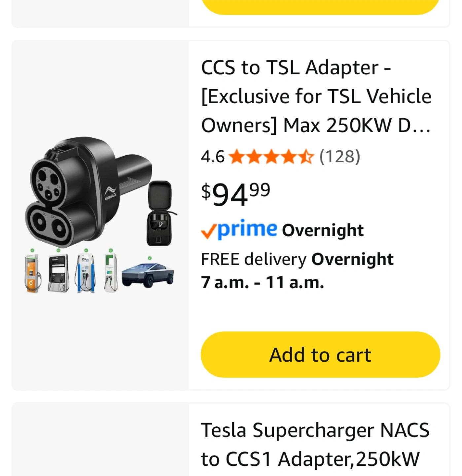Image resolution: width=462 pixels, height=476 pixels.
Task: Click the black carrying case picture
Action: [160, 213]
